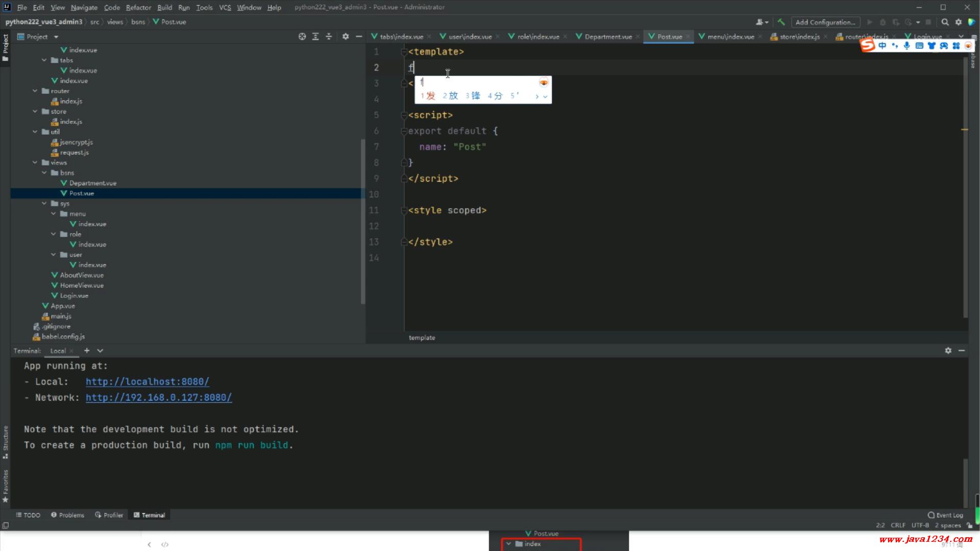Click the CRLF line separator status
Image resolution: width=980 pixels, height=551 pixels.
coord(898,525)
